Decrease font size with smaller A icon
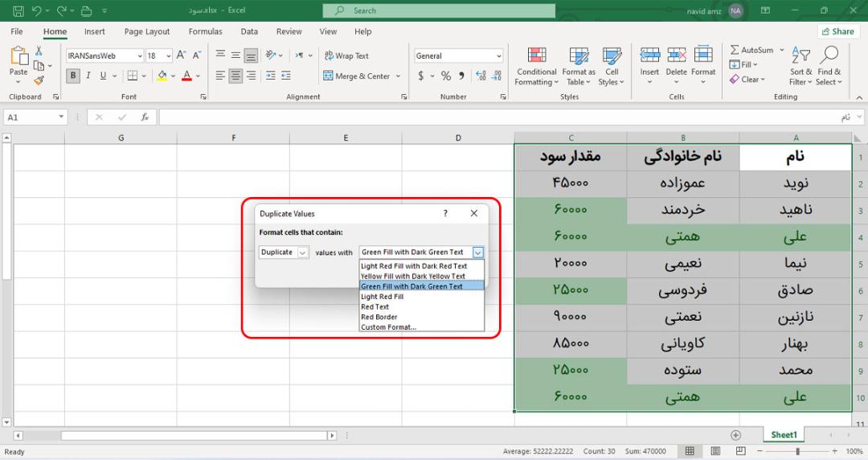Screen dimensions: 868x460 197,55
